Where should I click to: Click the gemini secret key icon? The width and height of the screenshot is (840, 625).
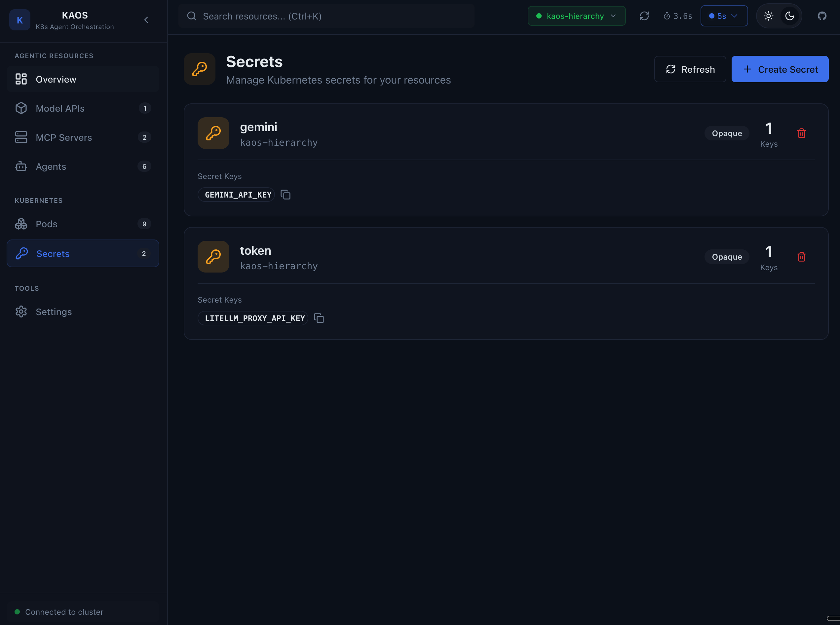(213, 133)
